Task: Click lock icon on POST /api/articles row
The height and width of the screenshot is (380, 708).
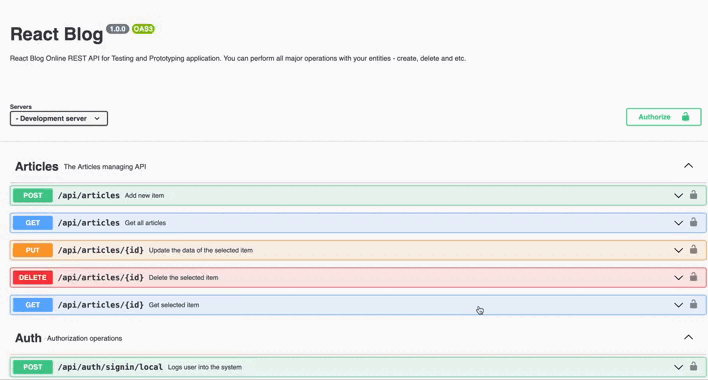Action: (x=693, y=195)
